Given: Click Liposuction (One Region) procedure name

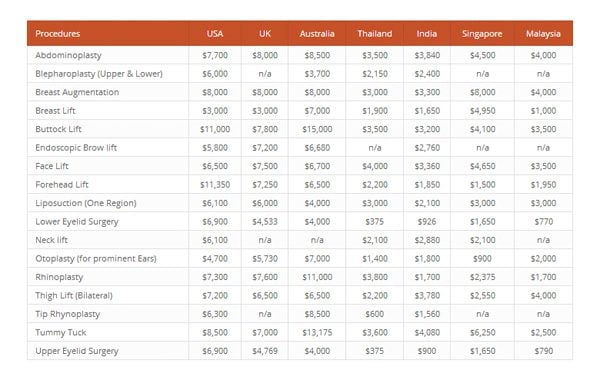Looking at the screenshot, I should click(x=86, y=203).
